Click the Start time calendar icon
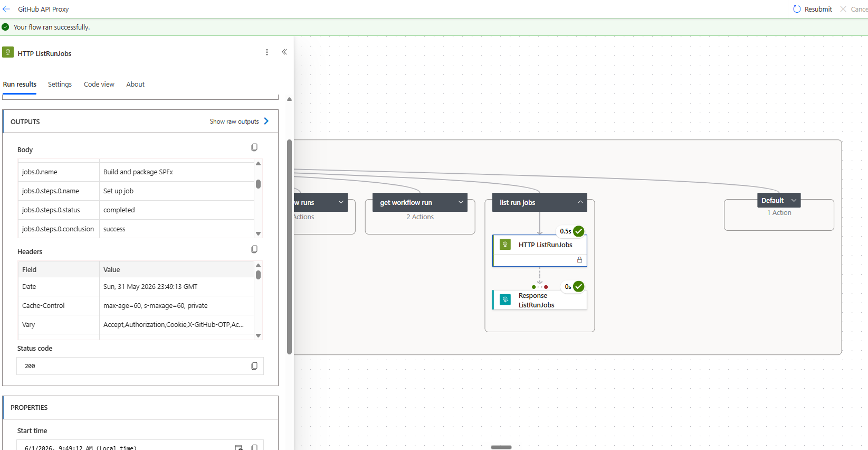The image size is (868, 450). pos(239,447)
